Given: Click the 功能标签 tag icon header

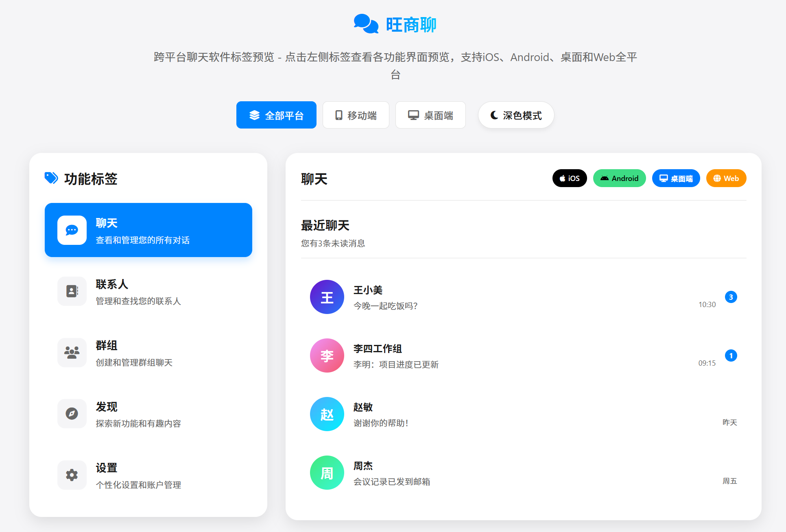Looking at the screenshot, I should (51, 178).
